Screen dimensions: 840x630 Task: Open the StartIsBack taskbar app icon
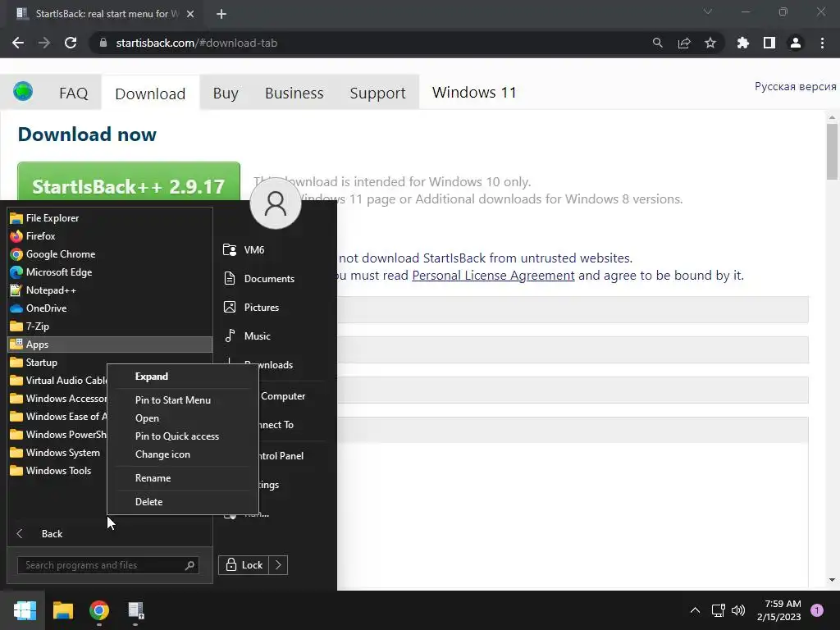click(135, 610)
